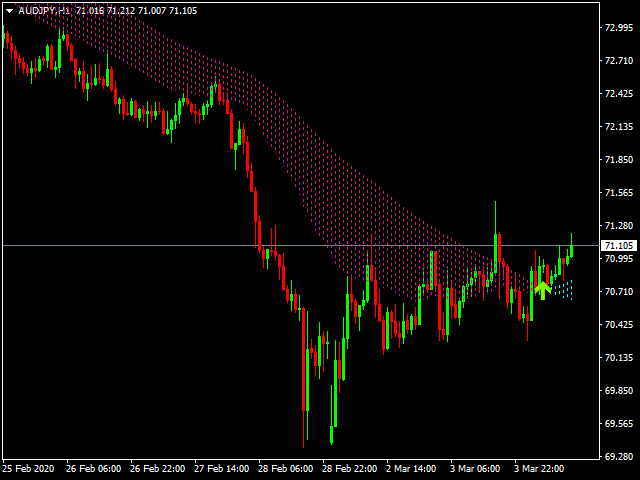Select the 25 Feb 2020 date label
640x480 pixels.
tap(28, 468)
